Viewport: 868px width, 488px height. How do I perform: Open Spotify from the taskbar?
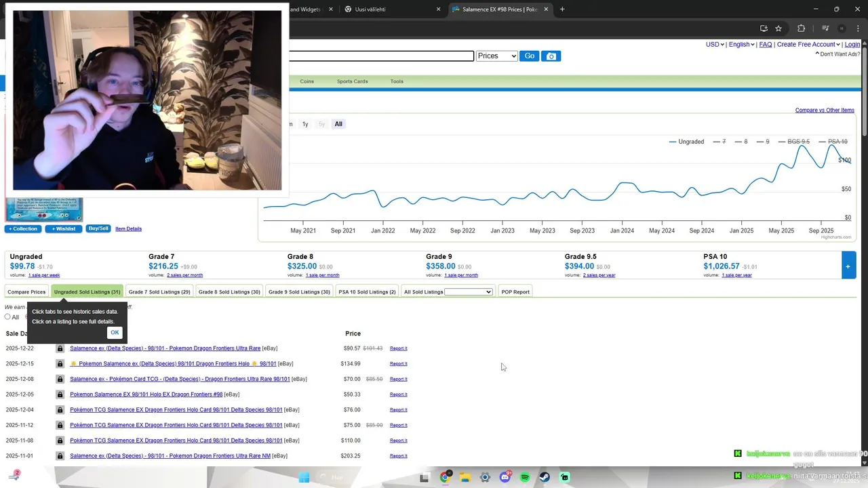pyautogui.click(x=525, y=477)
